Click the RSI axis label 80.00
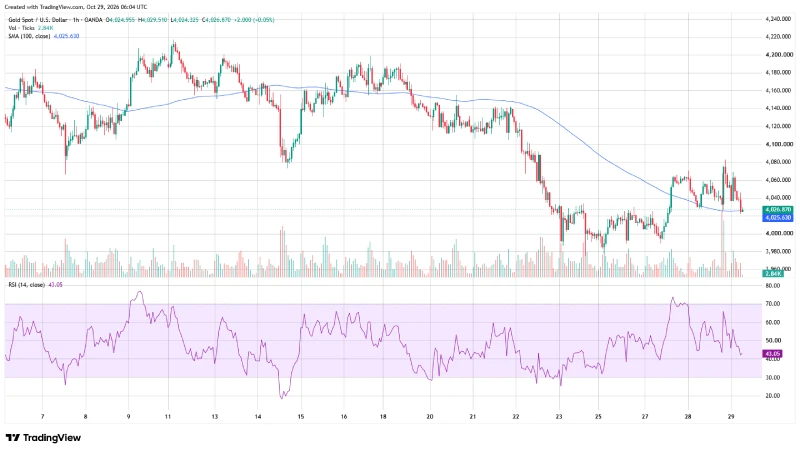This screenshot has width=800, height=452. coord(773,286)
